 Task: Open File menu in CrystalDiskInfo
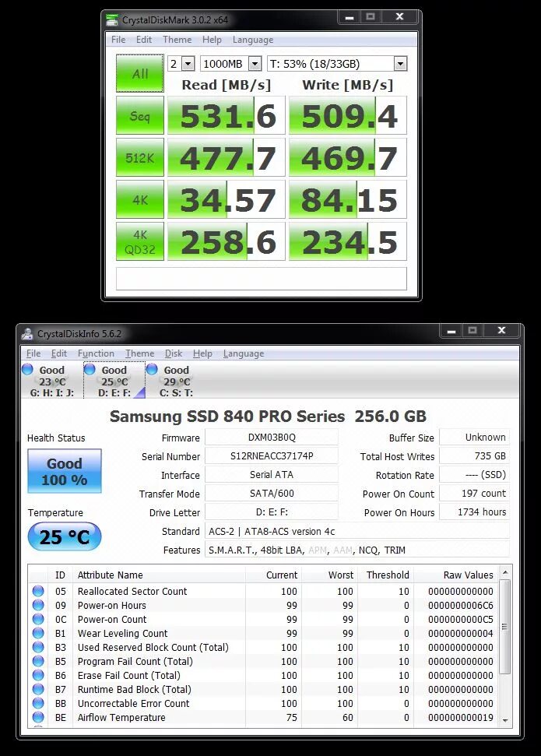pos(33,353)
